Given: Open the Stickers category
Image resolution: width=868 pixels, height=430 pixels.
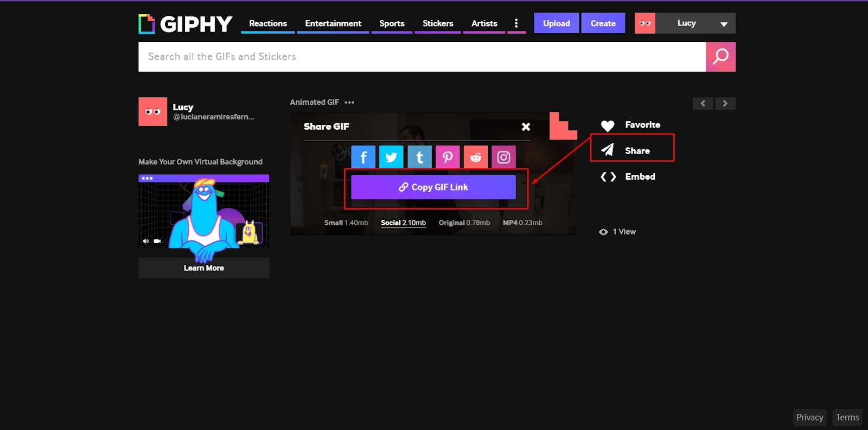Looking at the screenshot, I should tap(438, 23).
